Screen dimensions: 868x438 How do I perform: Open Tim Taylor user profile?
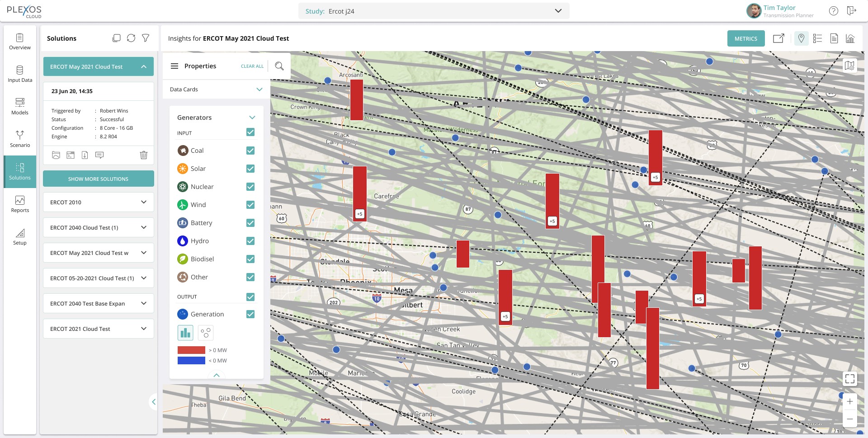click(780, 11)
